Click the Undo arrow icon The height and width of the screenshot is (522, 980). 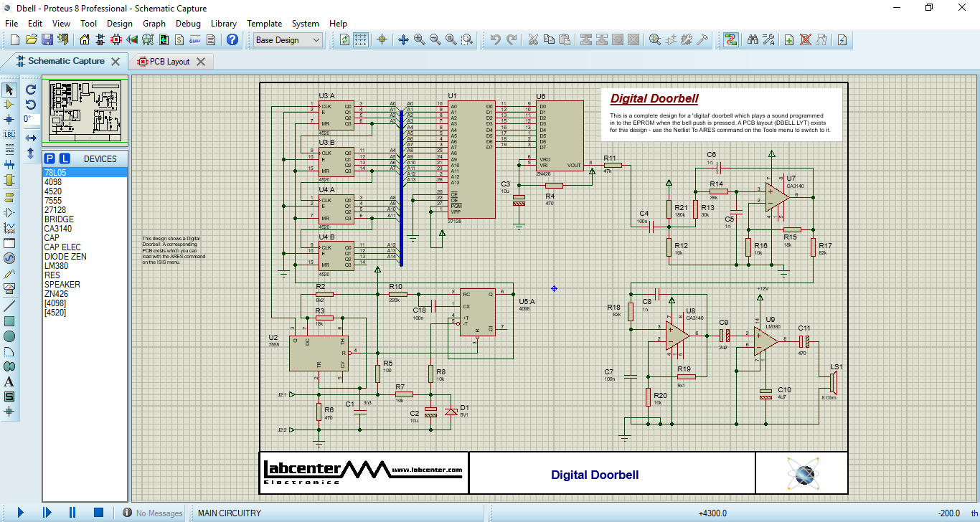pos(495,40)
